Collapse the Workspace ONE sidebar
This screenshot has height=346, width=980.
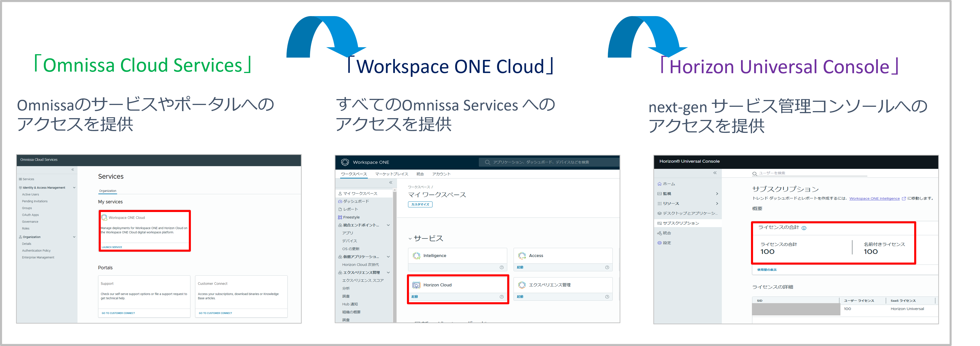(x=391, y=183)
